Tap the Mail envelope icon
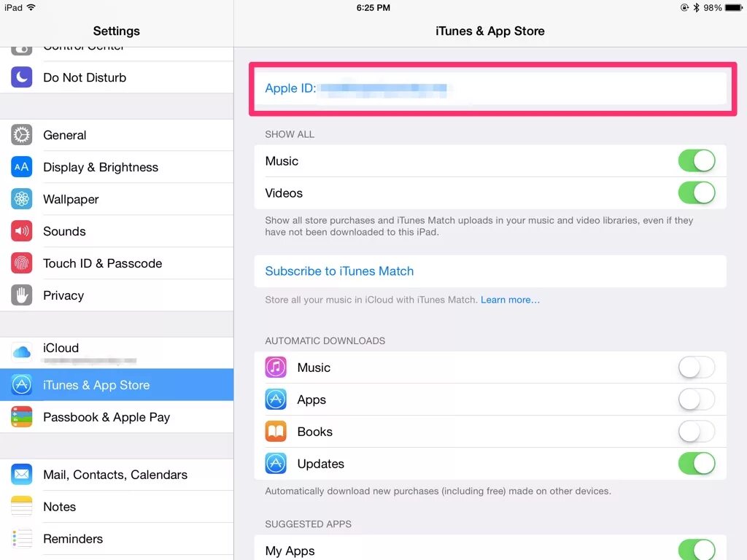The height and width of the screenshot is (560, 747). tap(21, 474)
